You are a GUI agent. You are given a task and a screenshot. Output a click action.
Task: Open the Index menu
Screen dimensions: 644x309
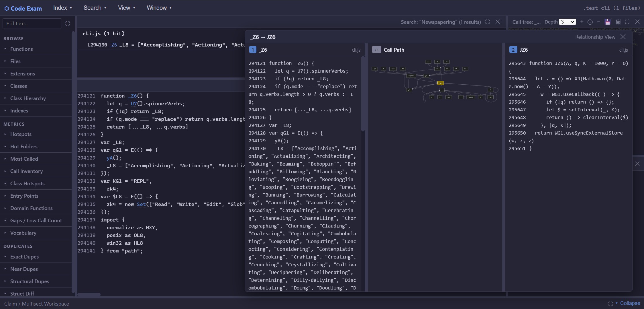point(62,8)
